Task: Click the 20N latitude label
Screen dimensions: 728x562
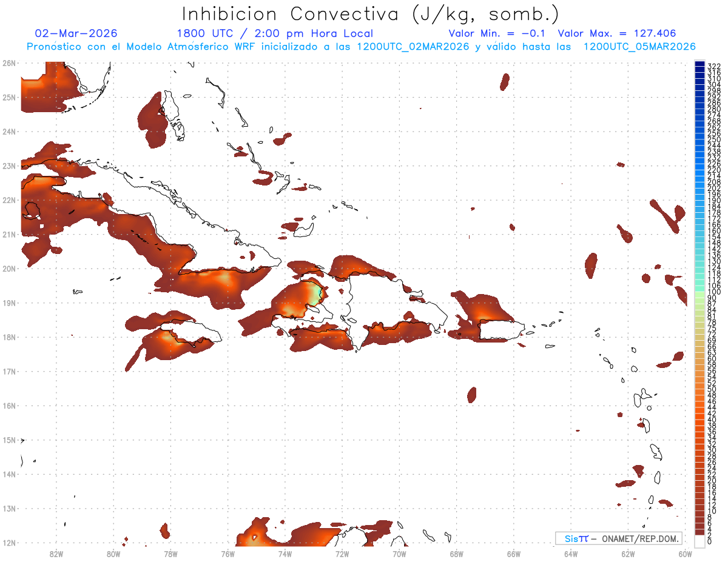Action: click(x=8, y=269)
